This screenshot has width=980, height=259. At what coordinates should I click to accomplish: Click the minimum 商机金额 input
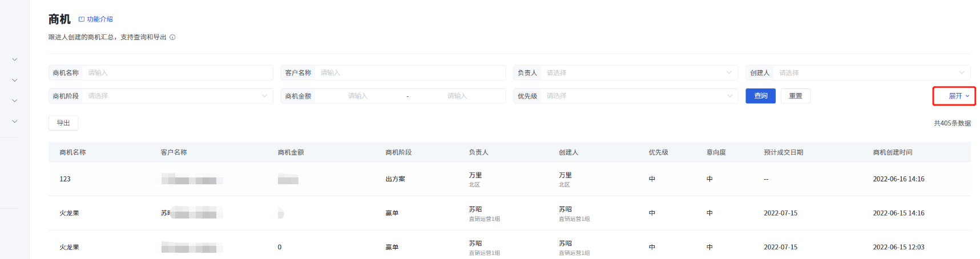pyautogui.click(x=358, y=96)
